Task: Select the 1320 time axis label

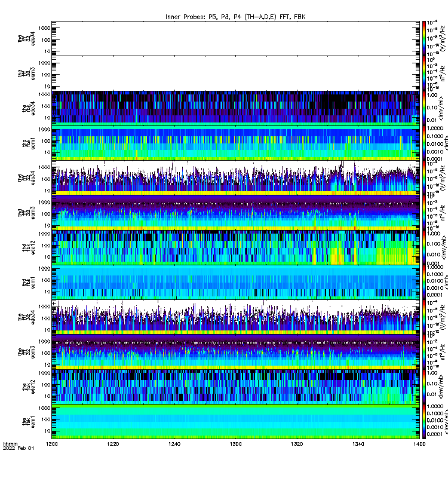Action: [297, 444]
